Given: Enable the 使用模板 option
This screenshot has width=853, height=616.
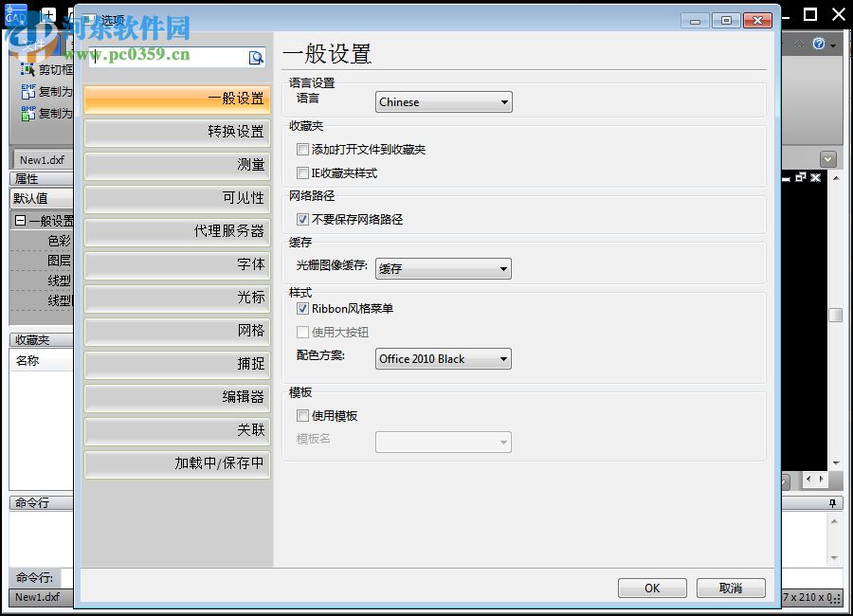Looking at the screenshot, I should [300, 415].
